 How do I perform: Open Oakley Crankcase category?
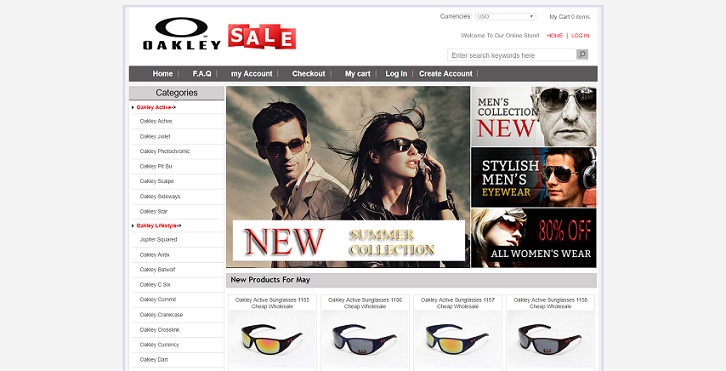click(161, 315)
